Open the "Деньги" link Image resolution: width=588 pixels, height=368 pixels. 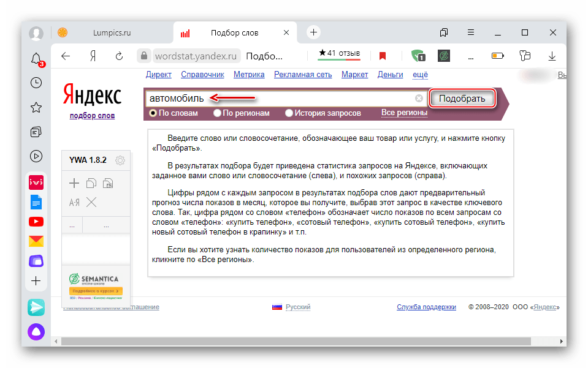coord(390,75)
